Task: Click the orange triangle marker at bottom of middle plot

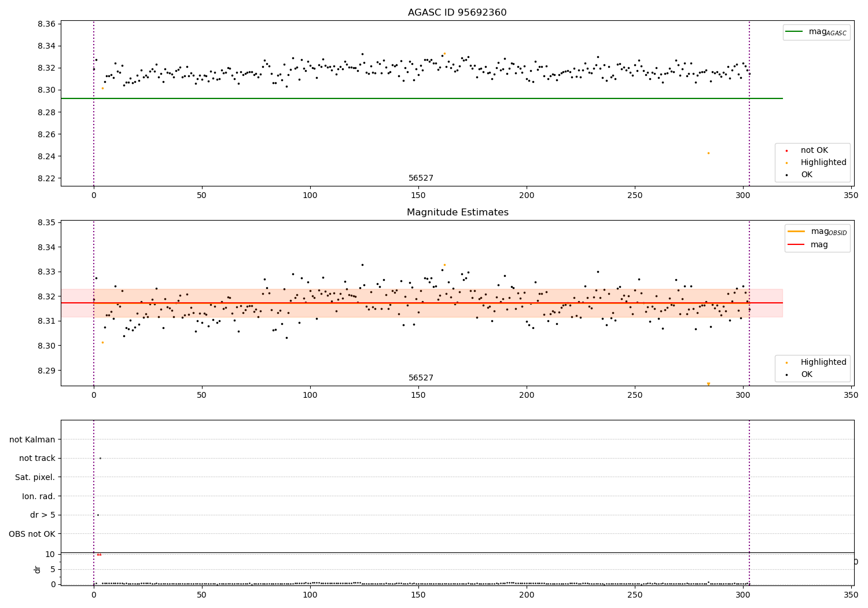Action: point(708,384)
